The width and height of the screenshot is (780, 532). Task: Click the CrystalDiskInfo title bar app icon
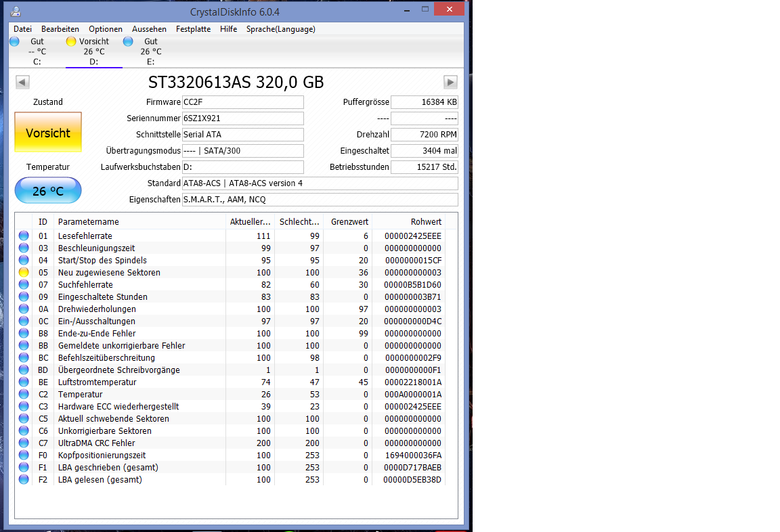pyautogui.click(x=16, y=12)
